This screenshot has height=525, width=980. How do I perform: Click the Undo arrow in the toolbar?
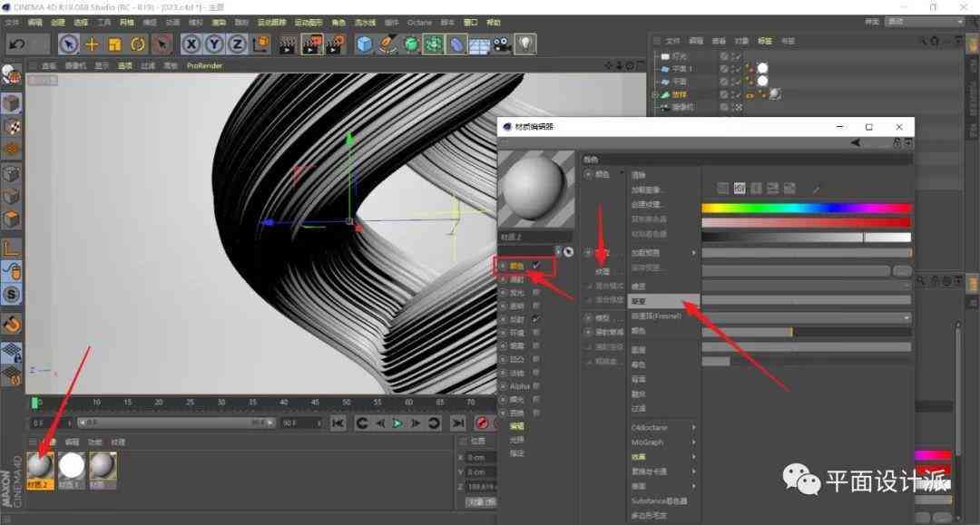(x=17, y=44)
